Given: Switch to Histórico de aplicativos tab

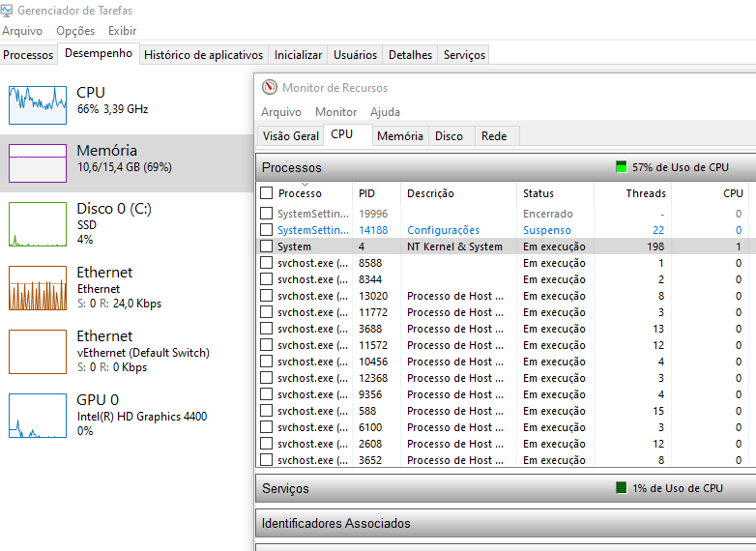Looking at the screenshot, I should pos(203,55).
